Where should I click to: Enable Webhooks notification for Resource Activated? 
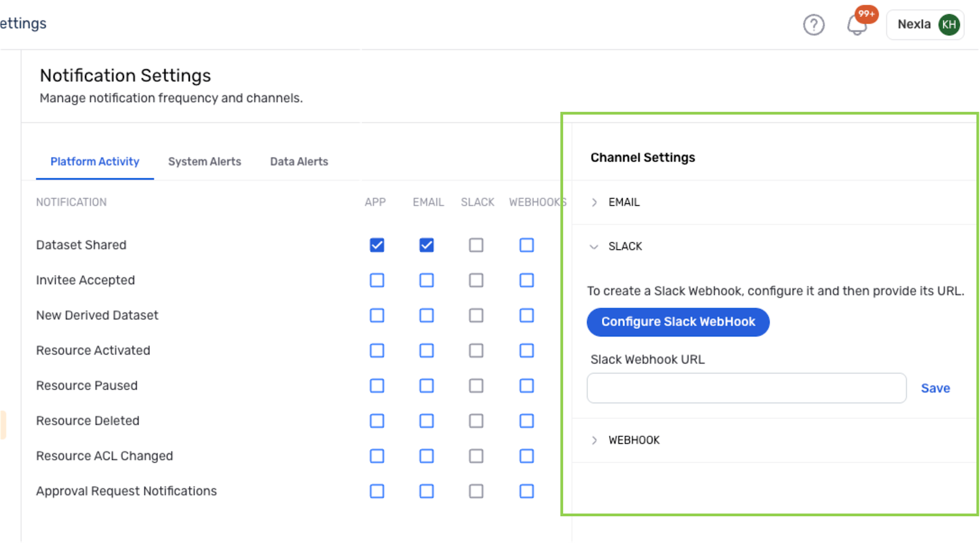(x=527, y=351)
